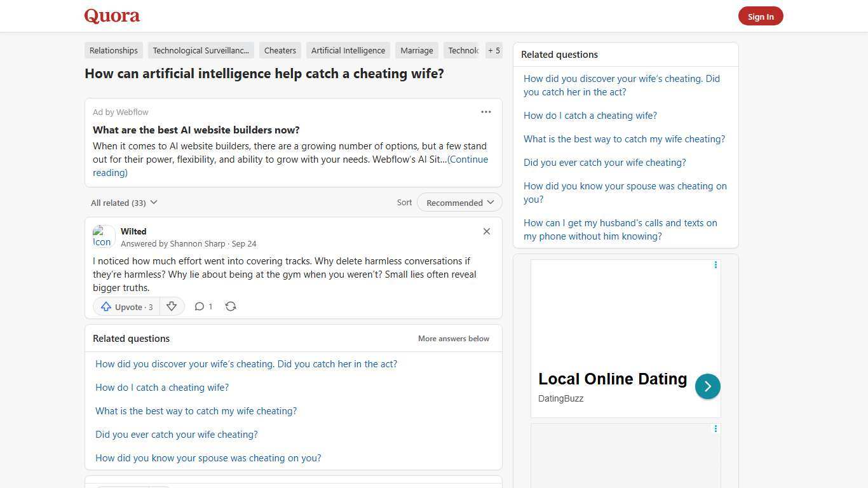This screenshot has height=488, width=868.
Task: Open the Webflow ad options menu
Action: 486,112
